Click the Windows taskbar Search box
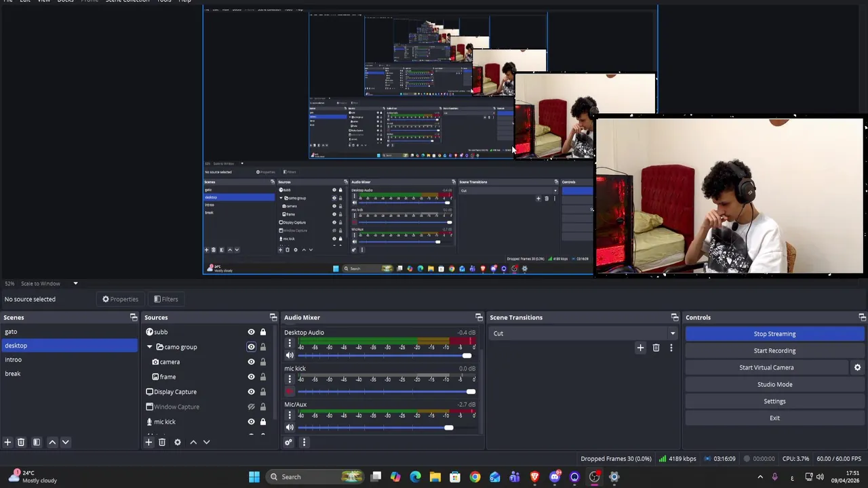The image size is (868, 488). pos(314,476)
